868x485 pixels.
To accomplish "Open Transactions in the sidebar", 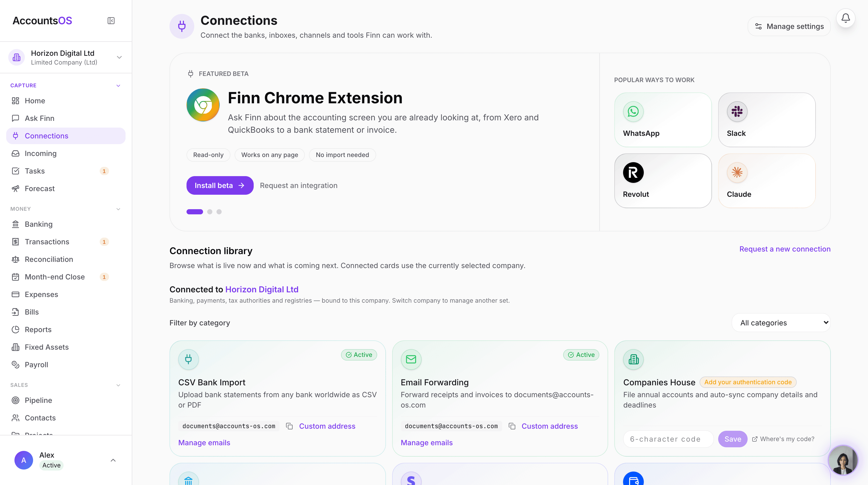I will pos(66,242).
